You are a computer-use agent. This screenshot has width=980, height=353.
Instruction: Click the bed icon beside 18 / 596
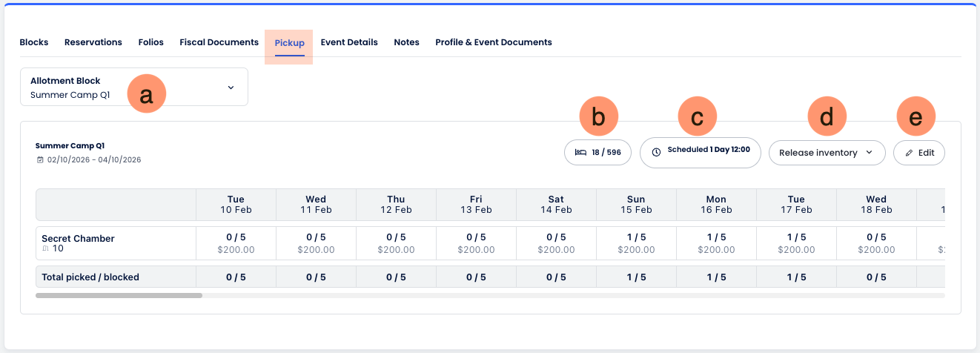[580, 152]
